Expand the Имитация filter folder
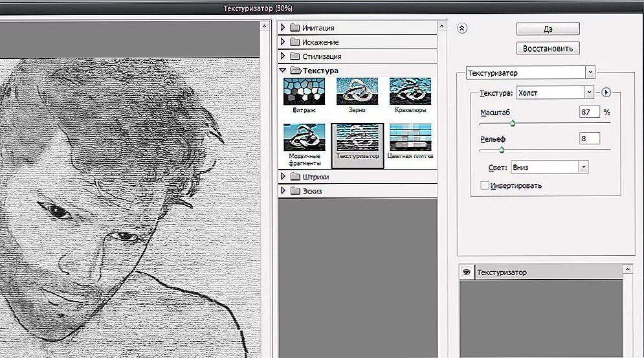The height and width of the screenshot is (358, 644). (283, 28)
